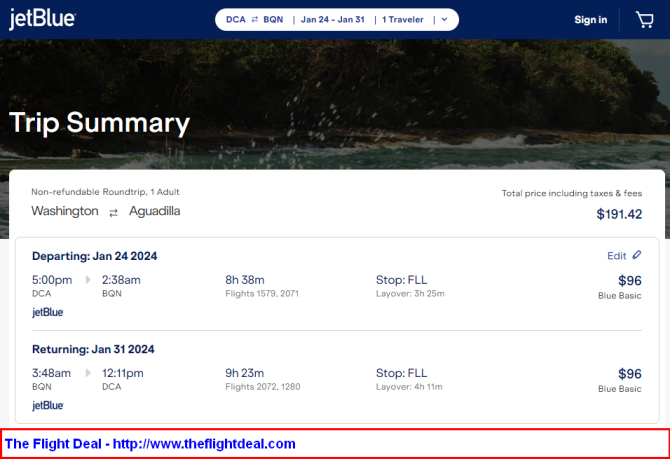
Task: Click the Trip Summary heading
Action: pos(100,123)
